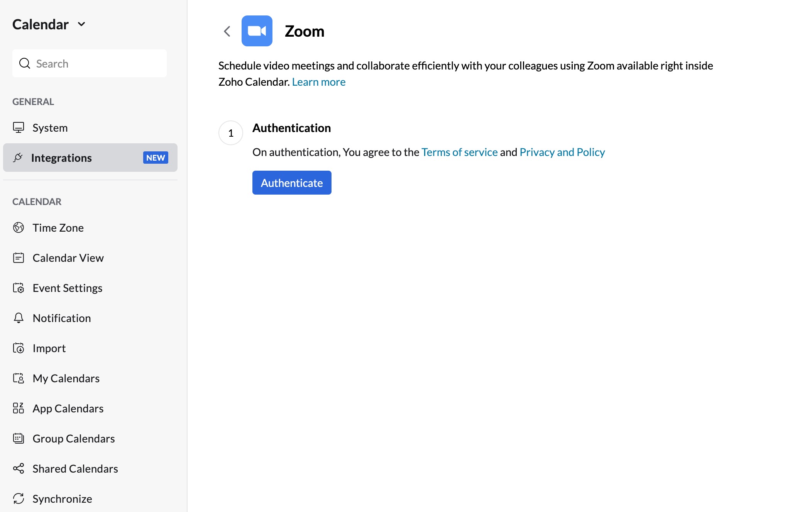Open Synchronize settings
The width and height of the screenshot is (812, 512).
[90, 498]
